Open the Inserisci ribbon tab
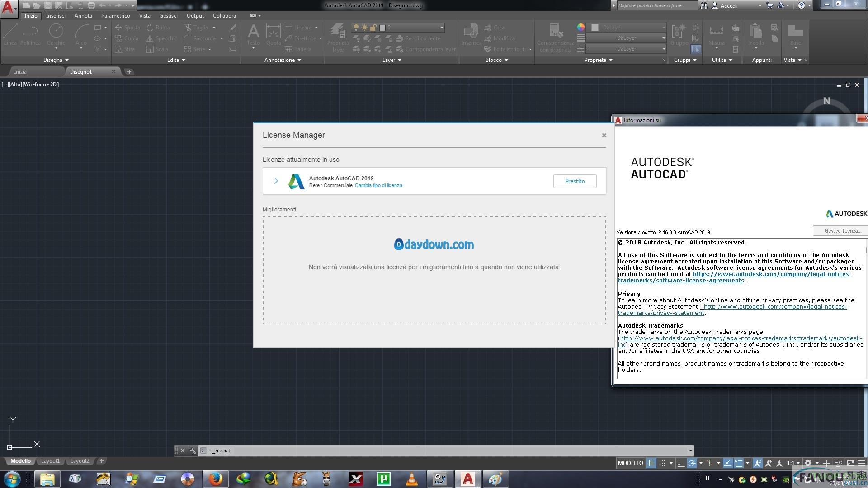This screenshot has width=868, height=488. coord(56,16)
